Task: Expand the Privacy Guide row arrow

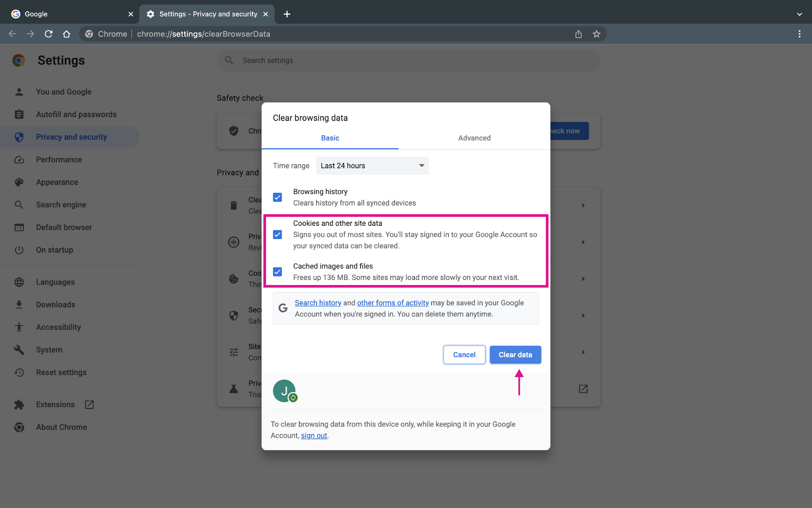Action: (583, 242)
